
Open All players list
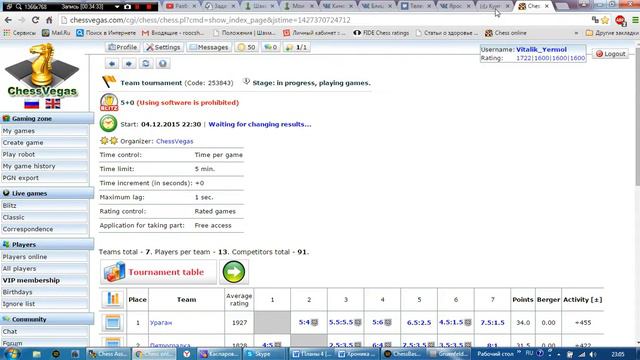44,269
